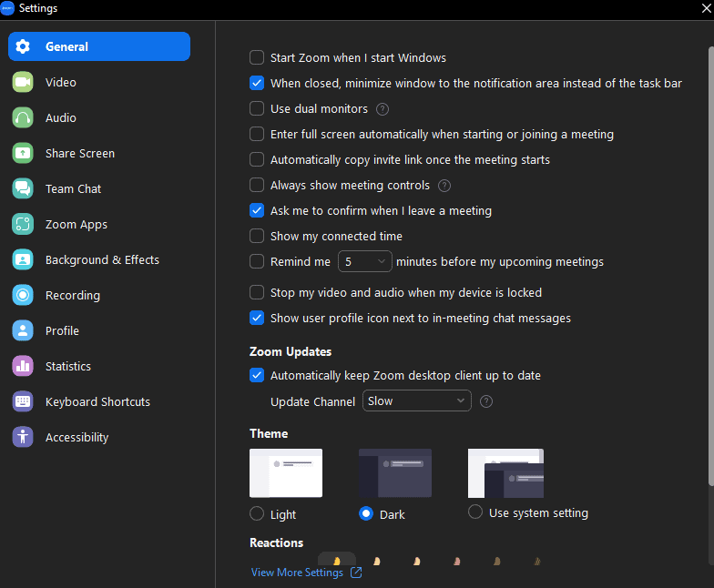Click the Accessibility icon
Image resolution: width=714 pixels, height=588 pixels.
point(23,437)
